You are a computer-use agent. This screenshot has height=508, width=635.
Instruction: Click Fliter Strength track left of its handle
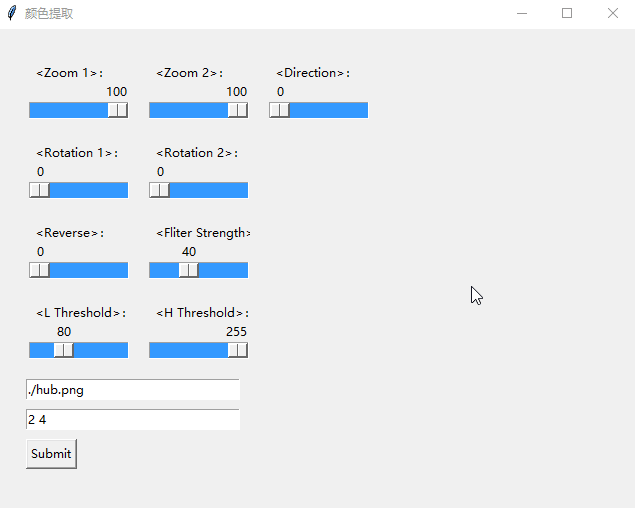[164, 270]
